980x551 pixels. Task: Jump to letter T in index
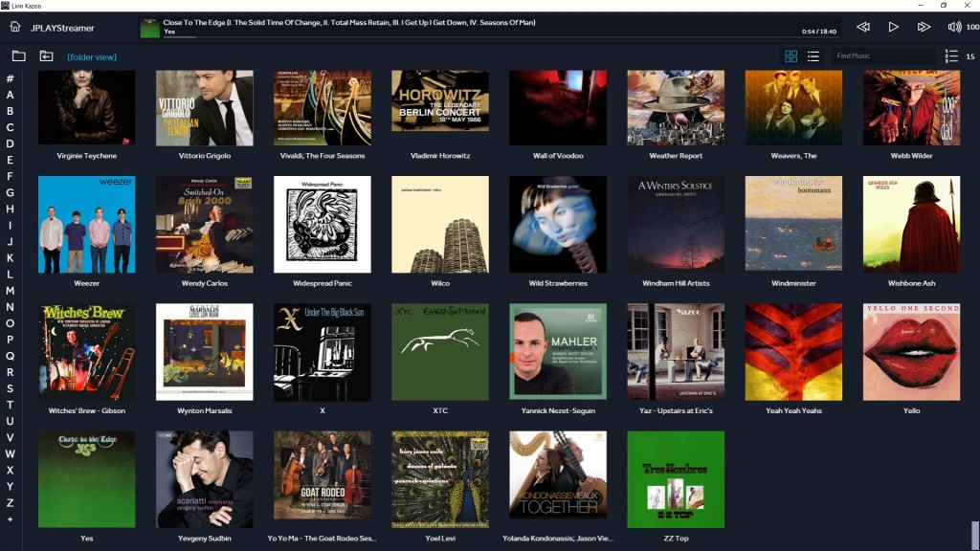[x=10, y=405]
